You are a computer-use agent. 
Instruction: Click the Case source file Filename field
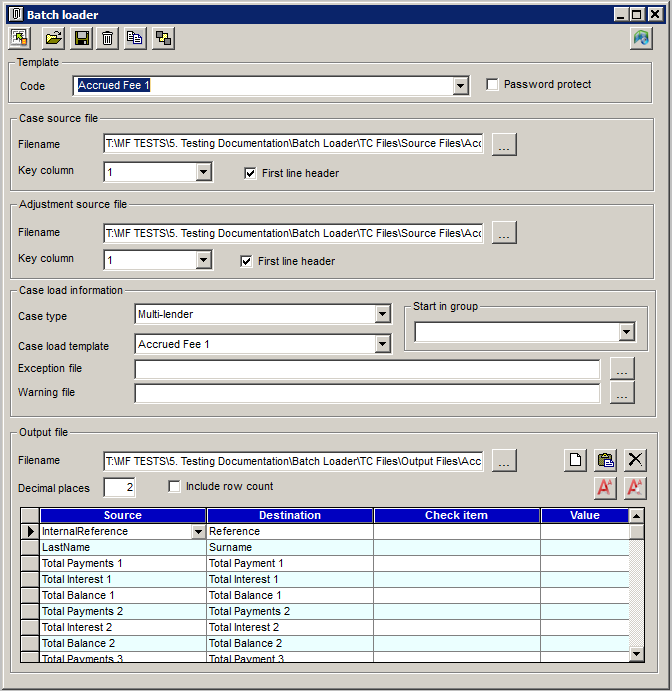[x=293, y=144]
